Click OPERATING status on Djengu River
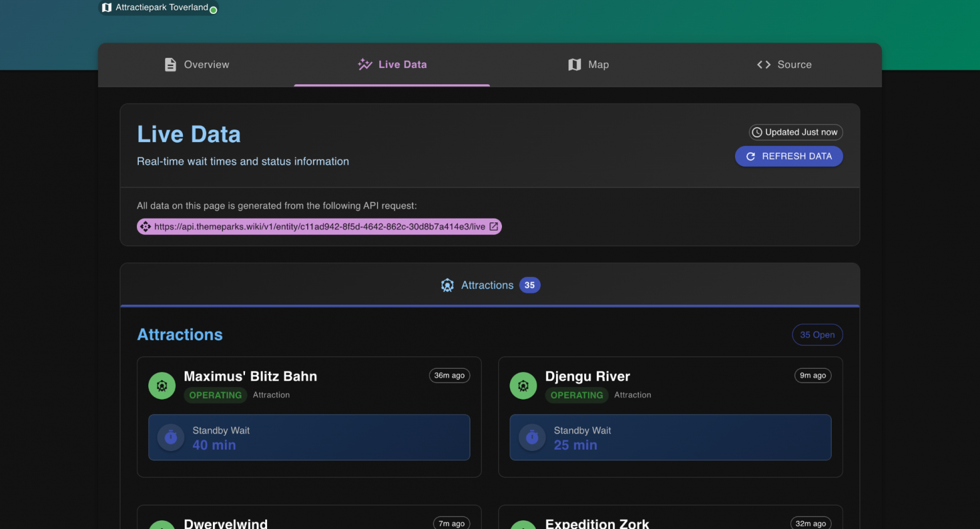Image resolution: width=980 pixels, height=529 pixels. (x=577, y=395)
